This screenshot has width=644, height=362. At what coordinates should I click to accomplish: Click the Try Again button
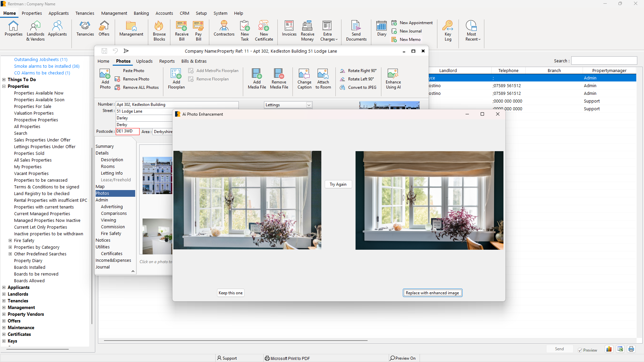tap(338, 184)
